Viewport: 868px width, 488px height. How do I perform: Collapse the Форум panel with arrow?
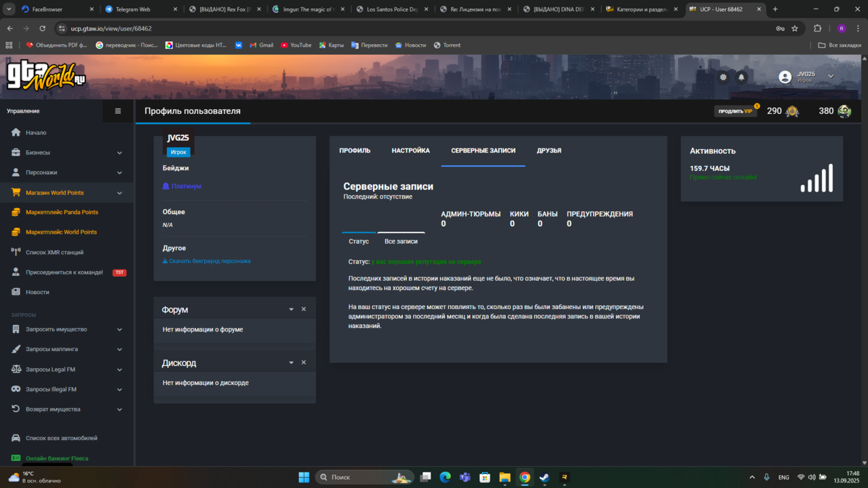[x=292, y=310]
